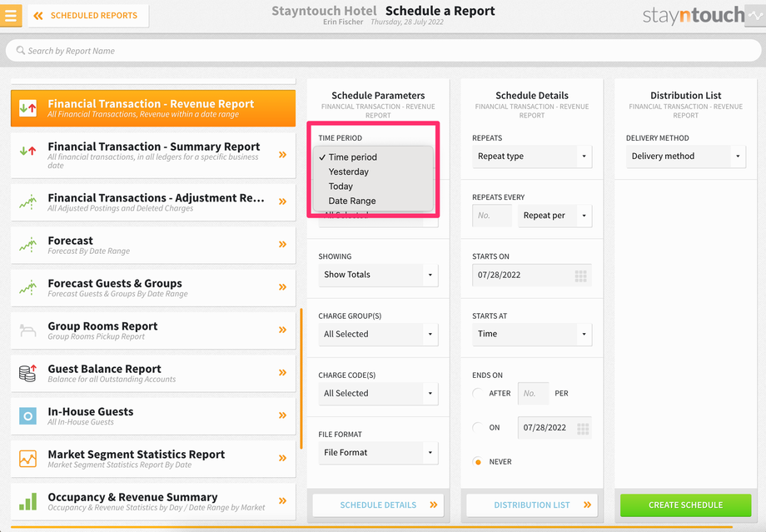Open the Showing Show Totals dropdown

(378, 275)
